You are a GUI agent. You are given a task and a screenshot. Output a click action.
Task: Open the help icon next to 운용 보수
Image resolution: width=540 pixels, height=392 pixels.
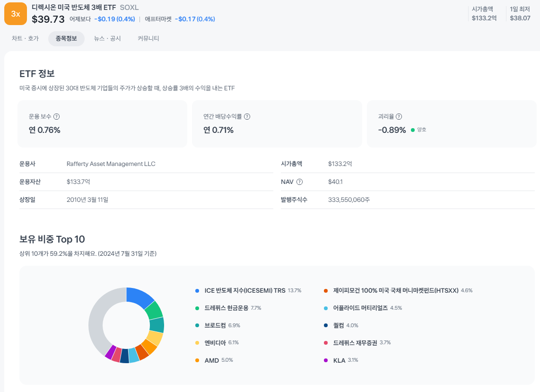(x=56, y=116)
